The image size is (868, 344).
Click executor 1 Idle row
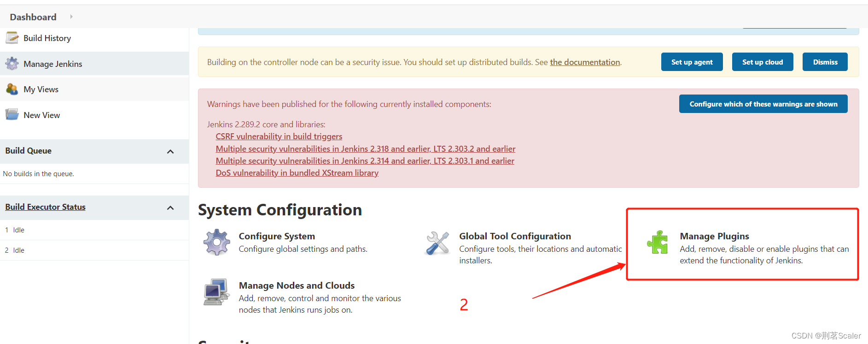point(94,230)
